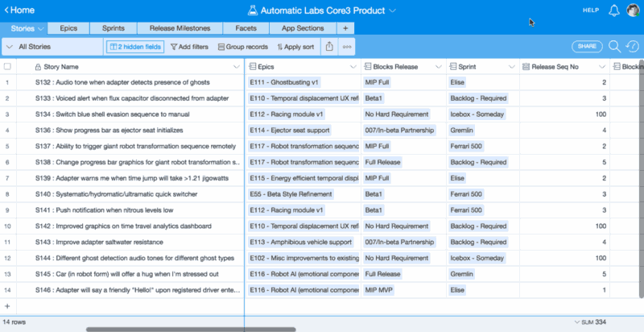Viewport: 644px width, 332px height.
Task: Click the Ferrari 500 sprint in row 5
Action: tap(466, 147)
